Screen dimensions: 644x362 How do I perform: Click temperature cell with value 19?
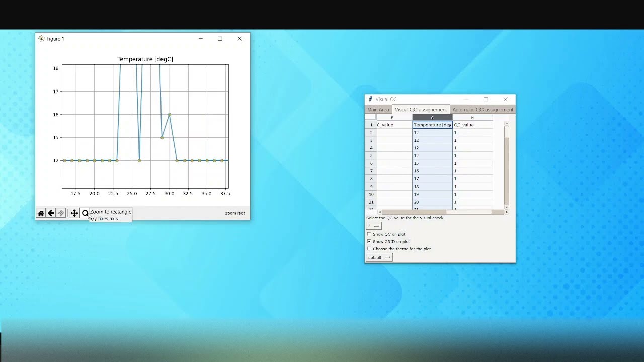(432, 194)
